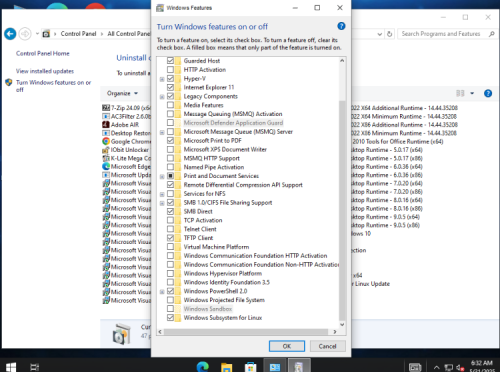This screenshot has width=500, height=372.
Task: Open Windows Start button
Action: (11, 367)
